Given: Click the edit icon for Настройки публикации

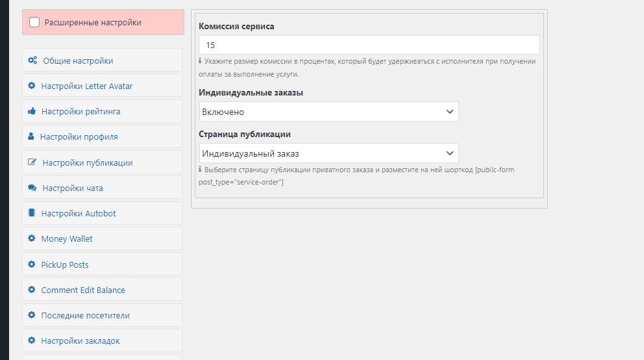Looking at the screenshot, I should [x=32, y=162].
